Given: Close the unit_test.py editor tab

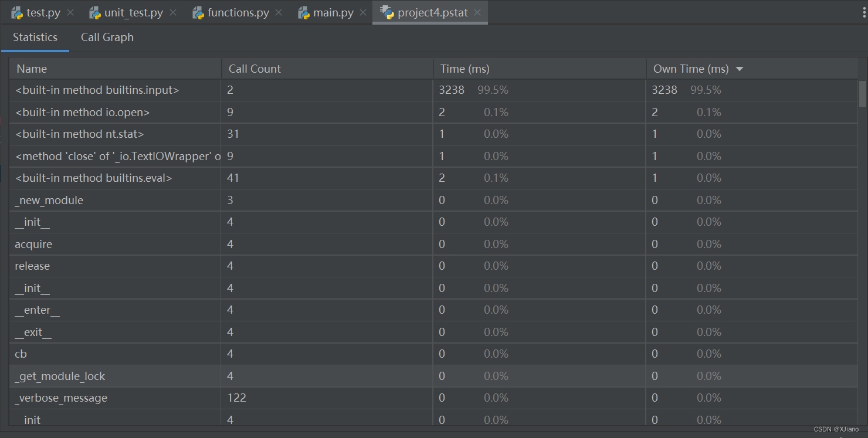Looking at the screenshot, I should click(x=173, y=12).
